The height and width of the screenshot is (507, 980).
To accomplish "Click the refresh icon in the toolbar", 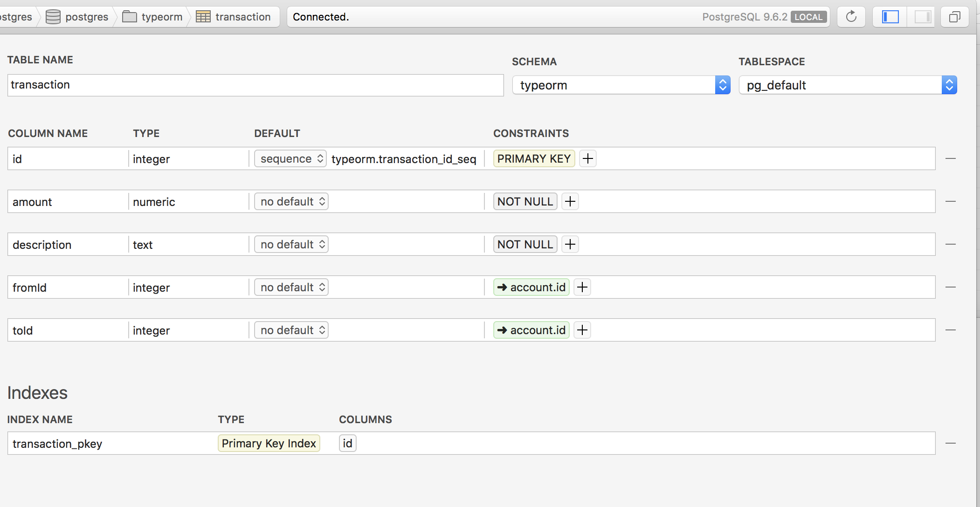I will [851, 16].
